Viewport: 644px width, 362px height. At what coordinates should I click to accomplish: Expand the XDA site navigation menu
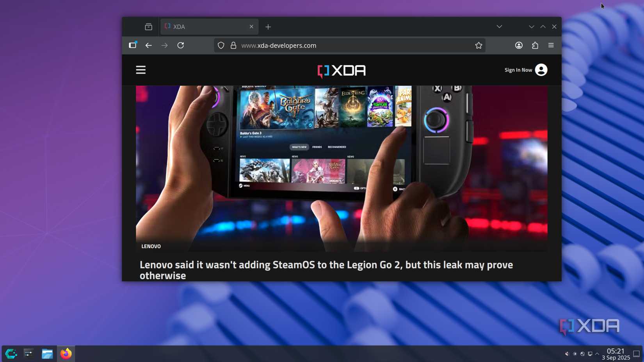point(141,70)
